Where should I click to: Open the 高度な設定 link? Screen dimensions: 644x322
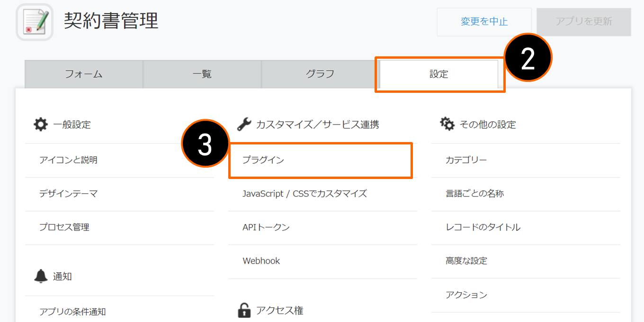pos(466,261)
